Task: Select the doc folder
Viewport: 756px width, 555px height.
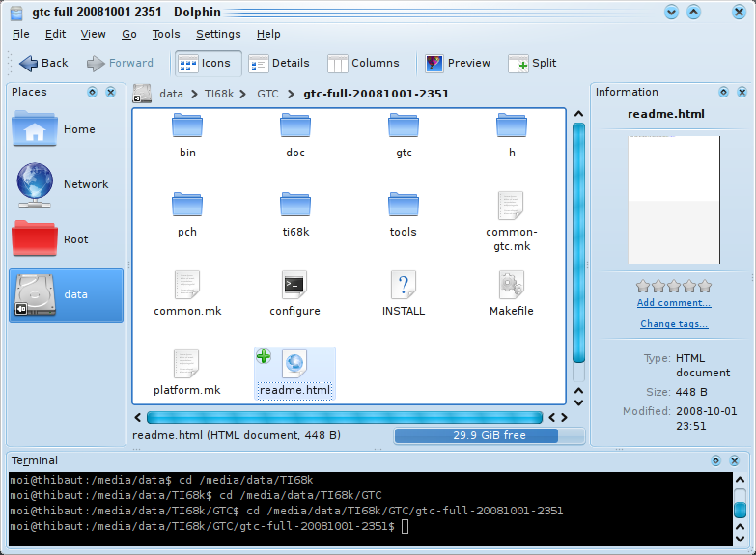Action: 295,135
